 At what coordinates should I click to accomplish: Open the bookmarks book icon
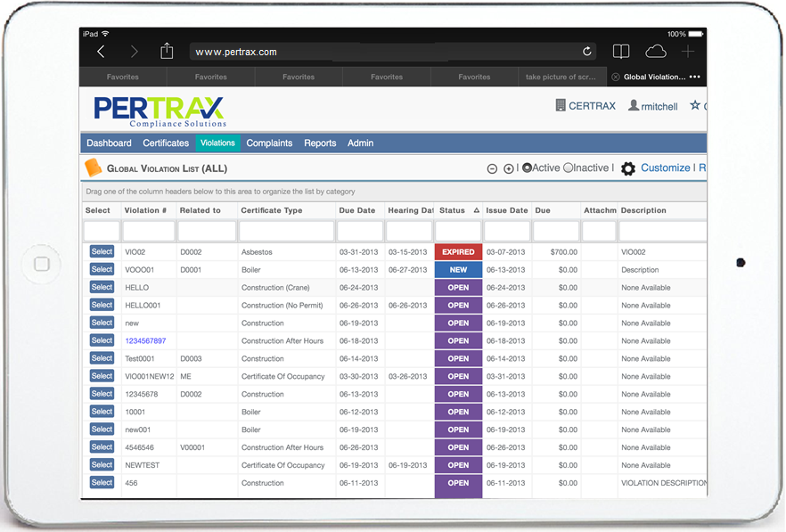point(621,51)
